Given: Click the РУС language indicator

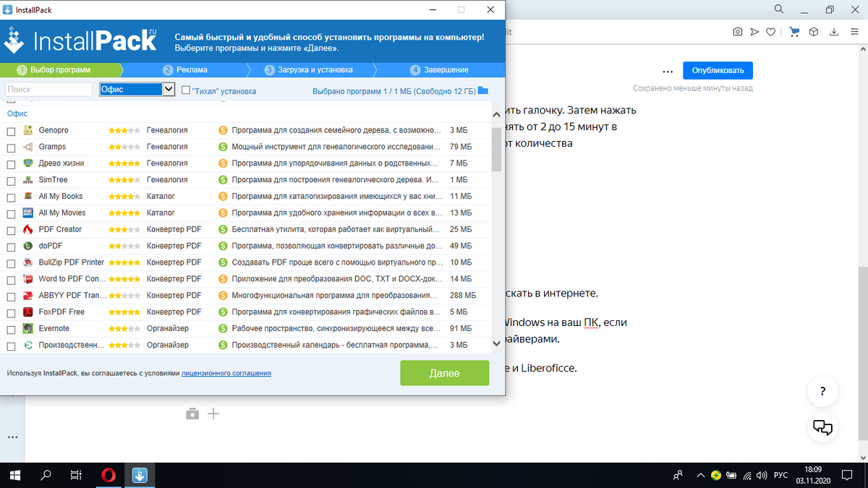Looking at the screenshot, I should [780, 475].
